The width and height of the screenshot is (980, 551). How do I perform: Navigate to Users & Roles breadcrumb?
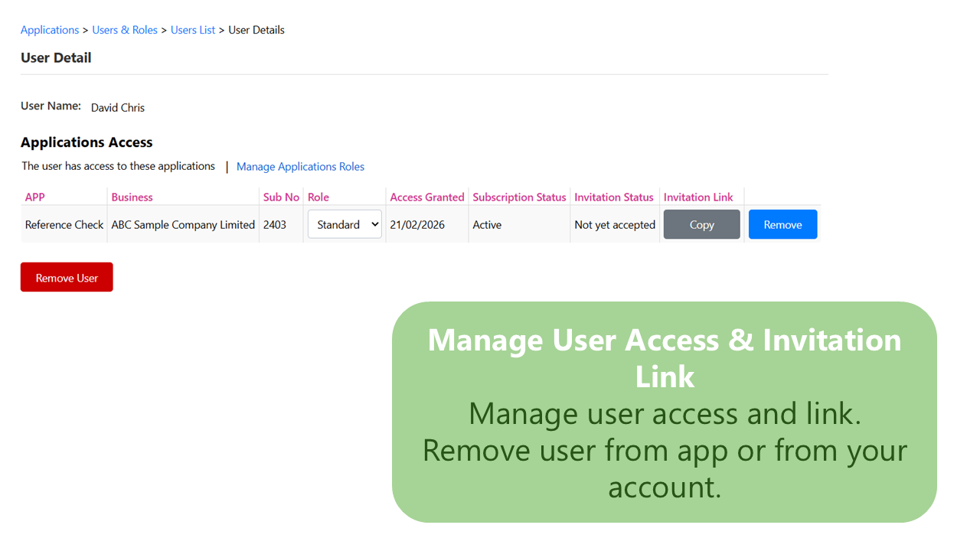click(125, 30)
